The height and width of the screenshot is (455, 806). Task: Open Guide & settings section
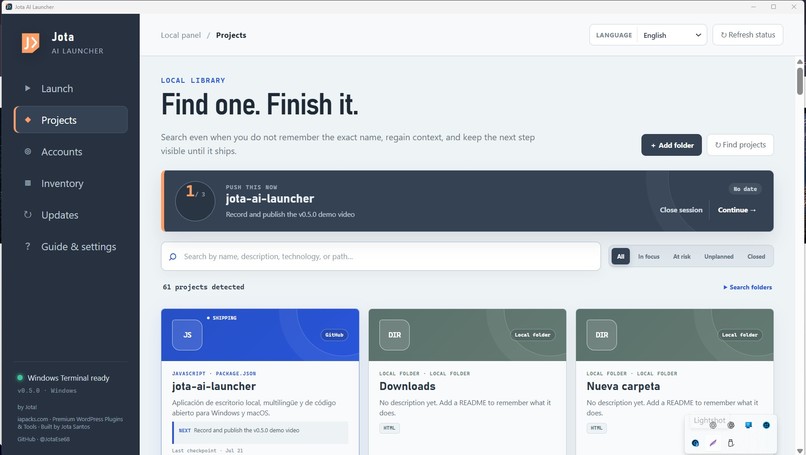coord(71,246)
